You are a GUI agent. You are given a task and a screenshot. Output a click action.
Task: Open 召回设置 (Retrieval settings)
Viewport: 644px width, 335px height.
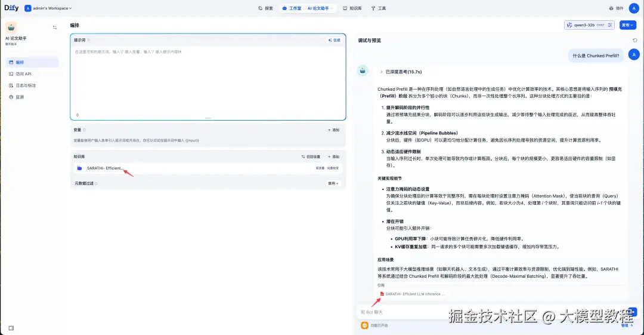311,157
